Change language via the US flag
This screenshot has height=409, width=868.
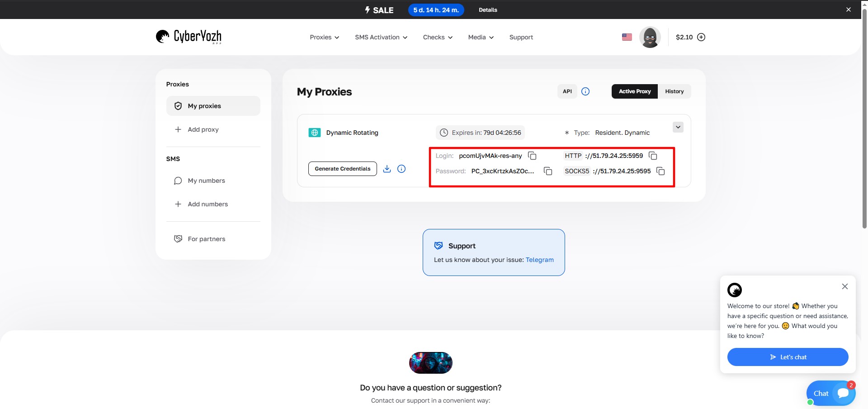627,37
